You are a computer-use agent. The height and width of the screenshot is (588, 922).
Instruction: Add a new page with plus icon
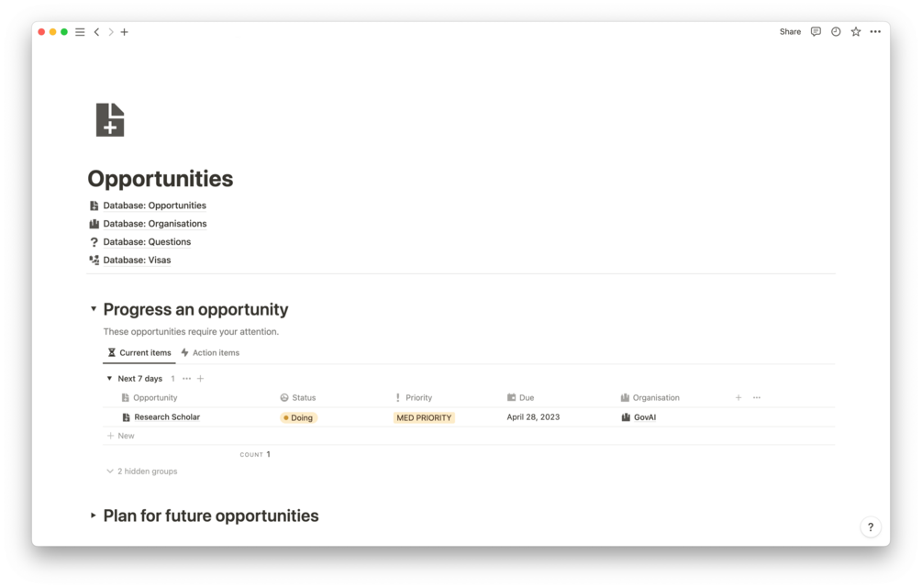pyautogui.click(x=125, y=32)
